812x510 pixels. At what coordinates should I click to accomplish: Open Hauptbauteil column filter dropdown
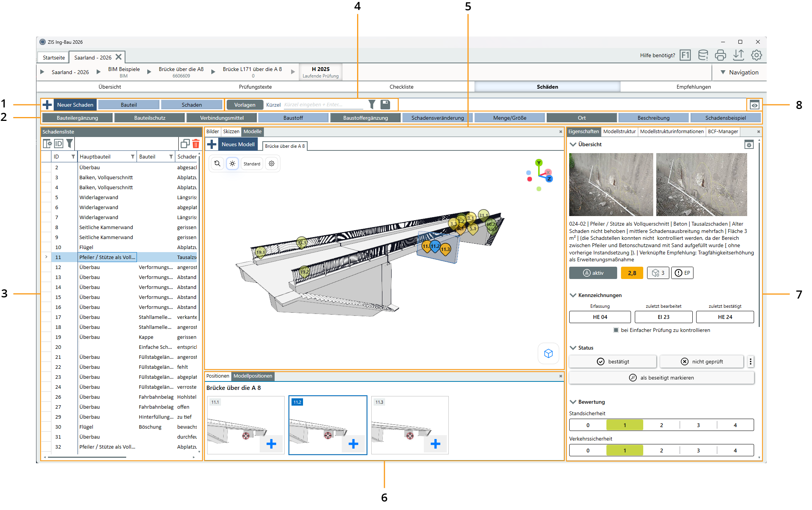point(133,157)
